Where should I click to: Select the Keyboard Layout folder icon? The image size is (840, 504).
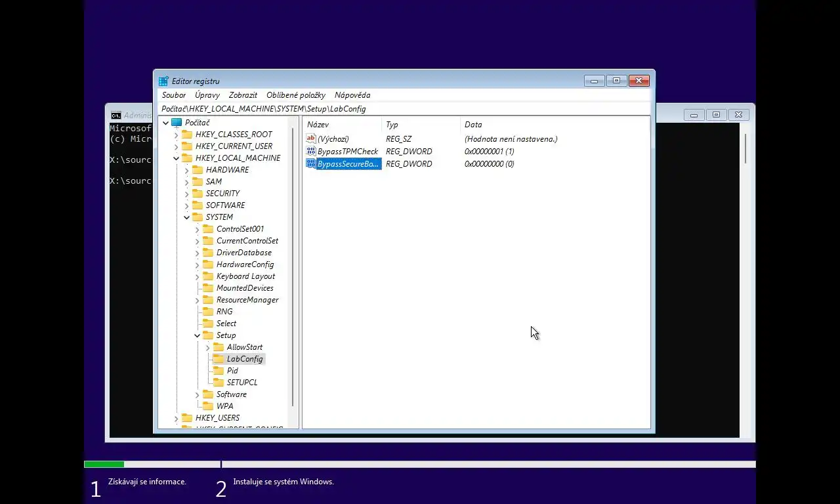click(x=208, y=276)
